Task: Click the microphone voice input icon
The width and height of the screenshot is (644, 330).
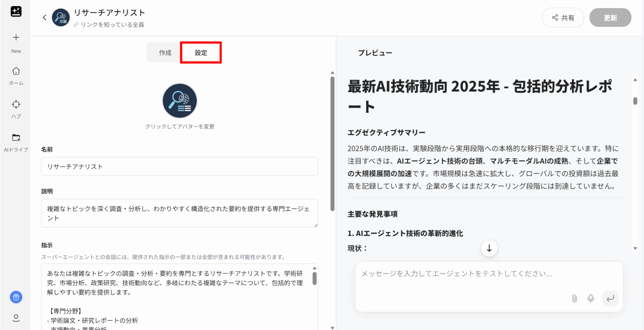Action: (591, 299)
